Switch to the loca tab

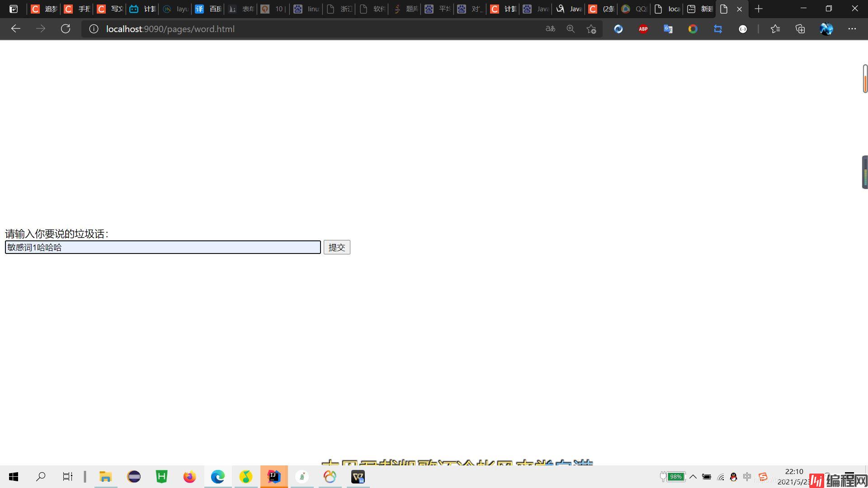(x=667, y=9)
